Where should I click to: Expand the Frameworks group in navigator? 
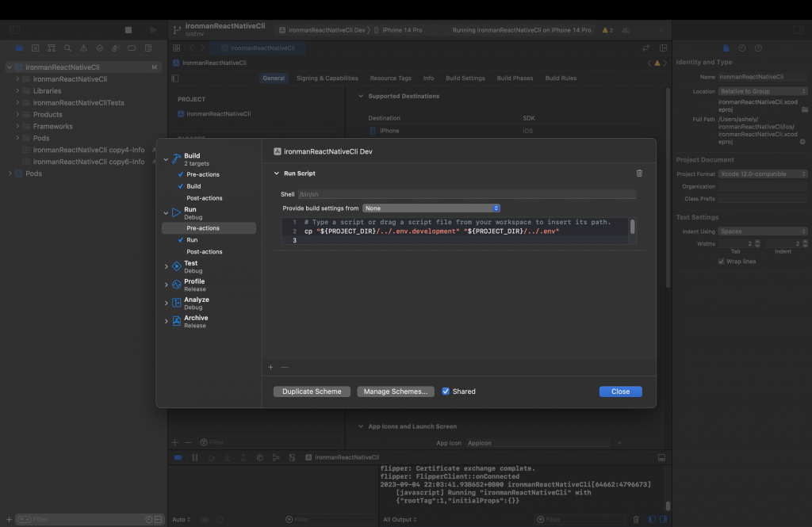pyautogui.click(x=17, y=126)
